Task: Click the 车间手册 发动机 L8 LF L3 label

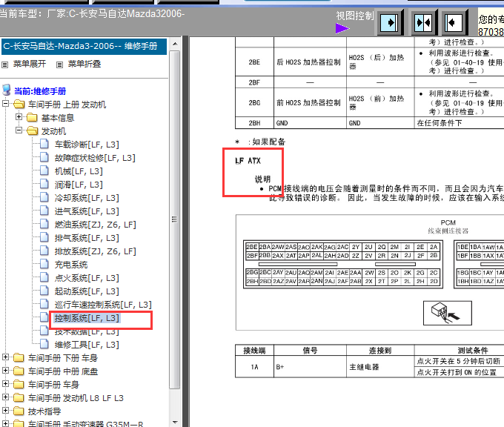Action: click(76, 398)
